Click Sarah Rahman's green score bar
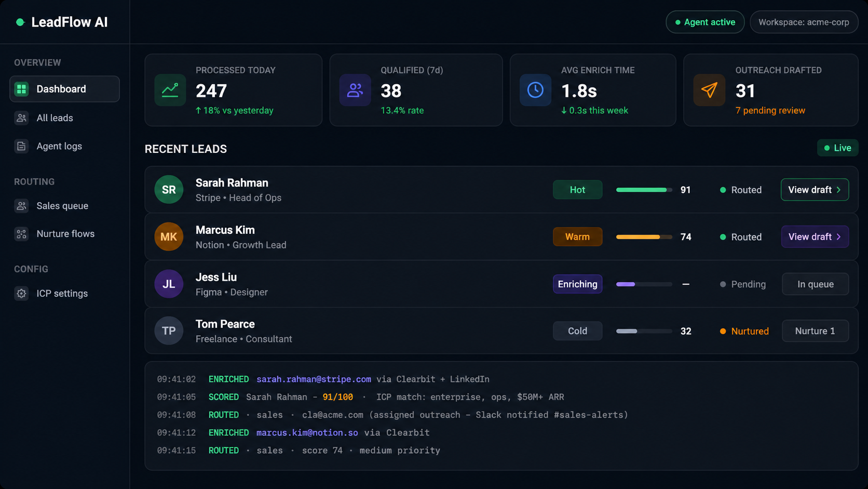Image resolution: width=868 pixels, height=489 pixels. pyautogui.click(x=644, y=190)
